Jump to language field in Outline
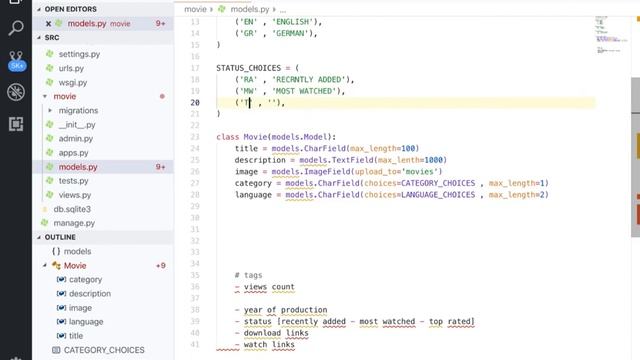The height and width of the screenshot is (360, 640). pos(86,322)
